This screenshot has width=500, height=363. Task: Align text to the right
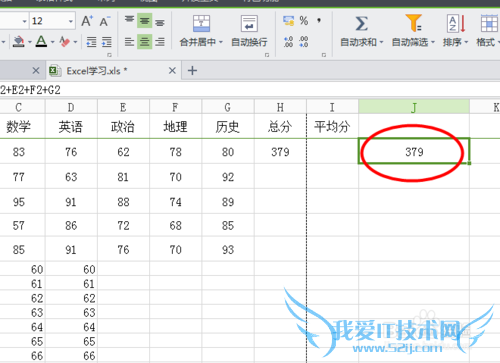pyautogui.click(x=160, y=42)
